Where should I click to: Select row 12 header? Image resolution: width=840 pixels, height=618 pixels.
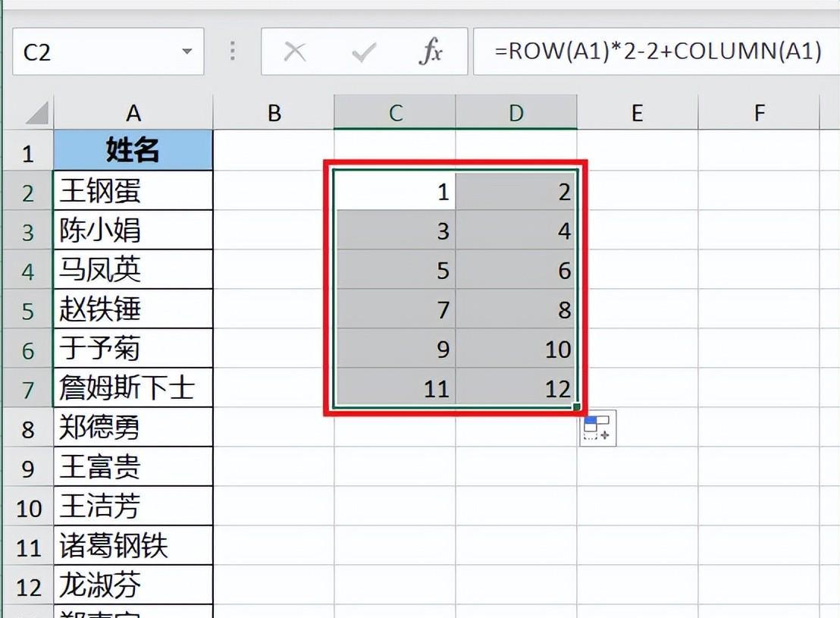[x=28, y=585]
